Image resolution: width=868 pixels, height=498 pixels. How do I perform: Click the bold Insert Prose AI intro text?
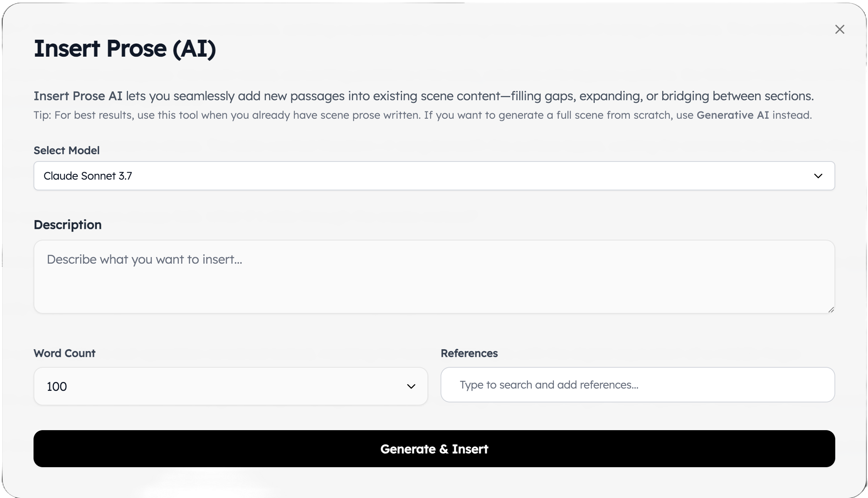click(78, 96)
